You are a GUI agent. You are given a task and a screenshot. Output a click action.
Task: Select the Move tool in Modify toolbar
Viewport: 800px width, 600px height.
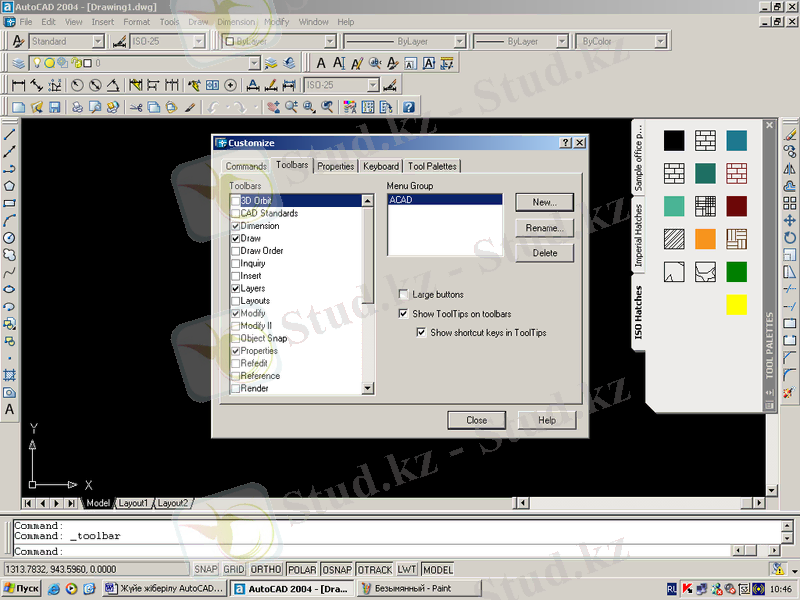[x=790, y=220]
